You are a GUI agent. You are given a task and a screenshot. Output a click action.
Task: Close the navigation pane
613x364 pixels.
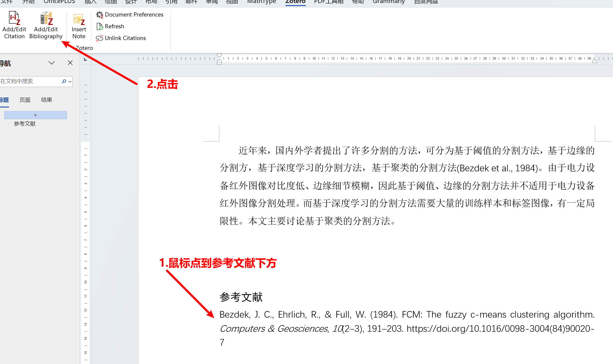click(70, 63)
